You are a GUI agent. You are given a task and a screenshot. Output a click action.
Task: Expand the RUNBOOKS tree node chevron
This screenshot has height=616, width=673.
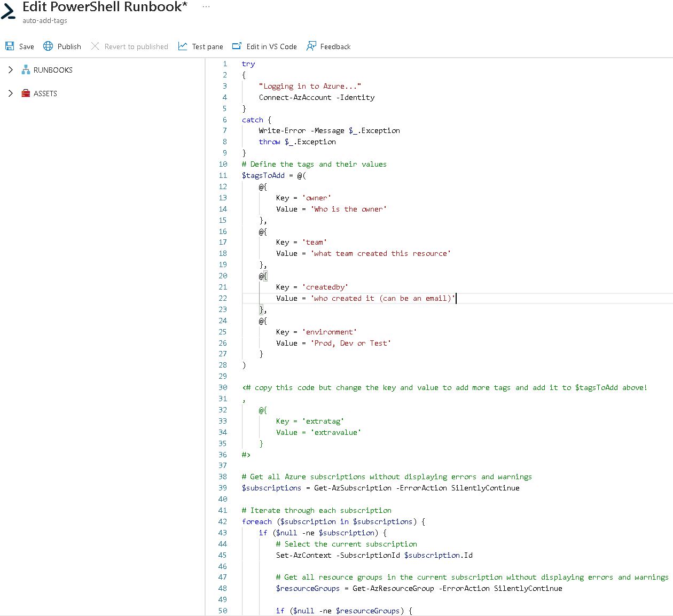point(10,70)
